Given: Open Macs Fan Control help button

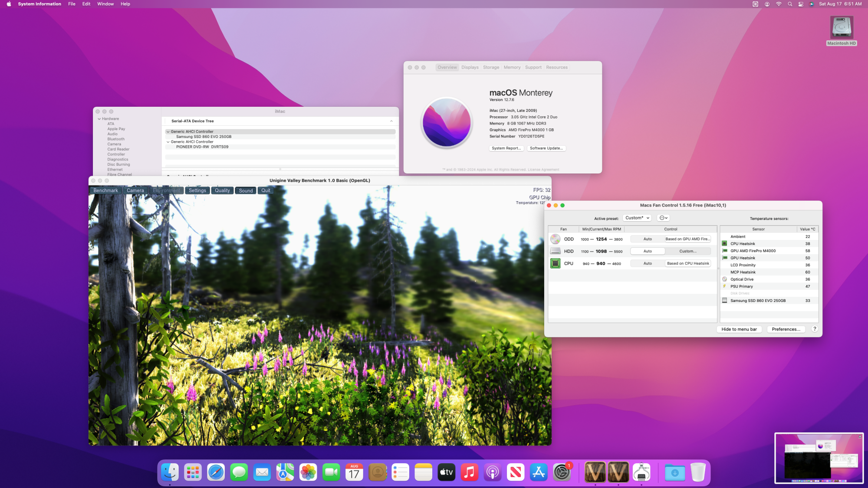Looking at the screenshot, I should coord(815,329).
